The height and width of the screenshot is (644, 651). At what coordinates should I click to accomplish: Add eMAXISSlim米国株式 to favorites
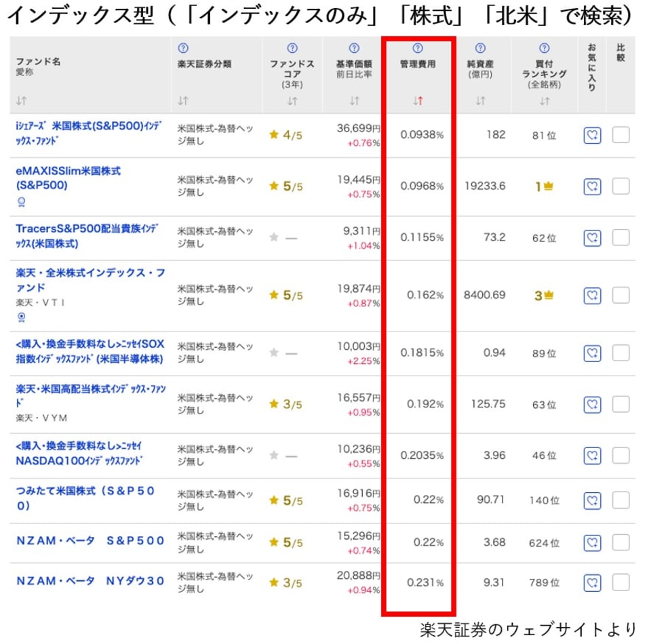pyautogui.click(x=592, y=186)
